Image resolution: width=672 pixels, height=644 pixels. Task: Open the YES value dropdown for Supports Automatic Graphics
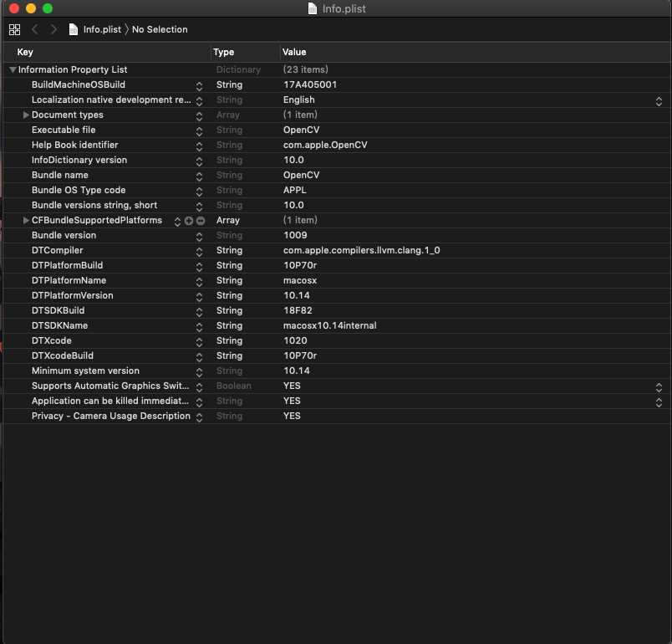click(659, 387)
